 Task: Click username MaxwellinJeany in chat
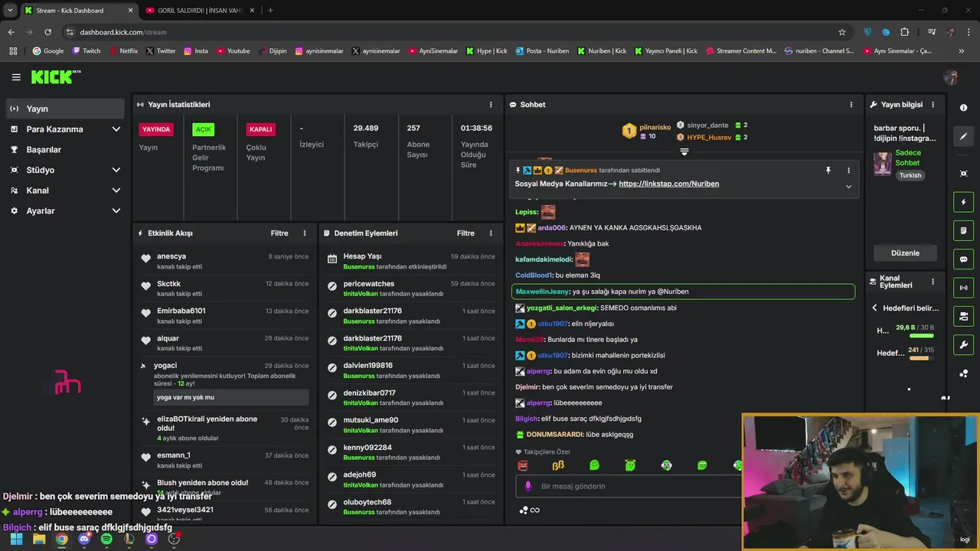coord(542,292)
